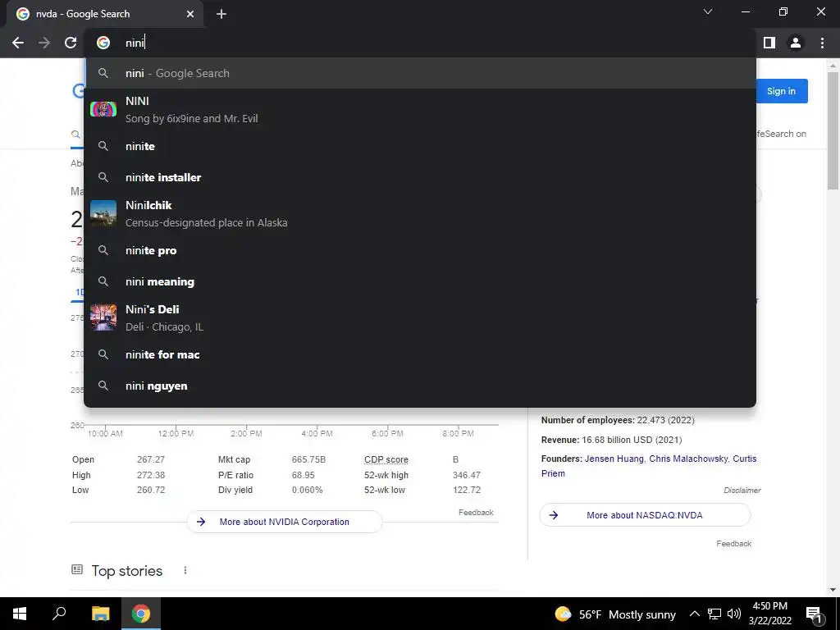Select the 'ninite for mac' suggestion
The image size is (840, 630).
click(x=420, y=354)
